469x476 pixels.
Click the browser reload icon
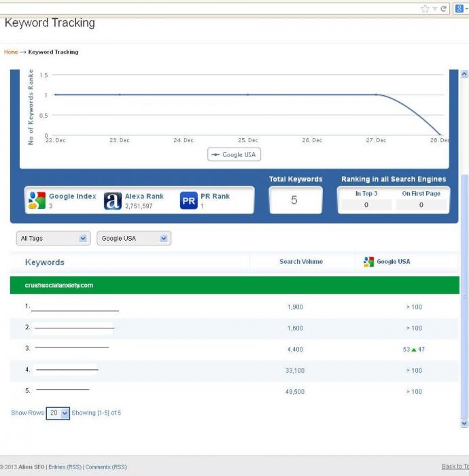coord(444,8)
